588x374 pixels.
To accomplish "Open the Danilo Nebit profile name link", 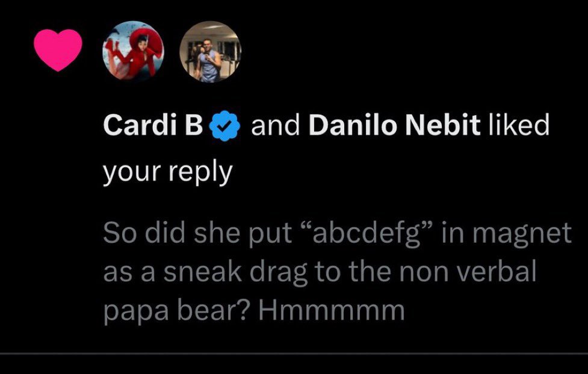I will point(394,125).
